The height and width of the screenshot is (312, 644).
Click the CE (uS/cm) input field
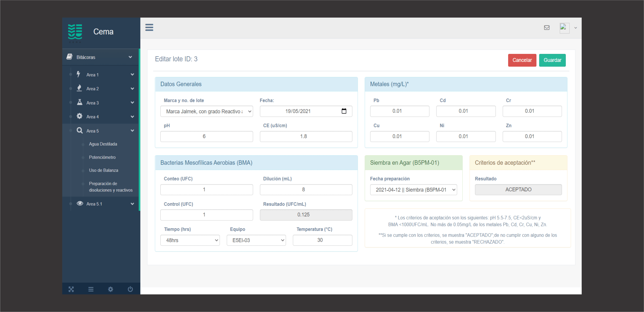click(306, 136)
